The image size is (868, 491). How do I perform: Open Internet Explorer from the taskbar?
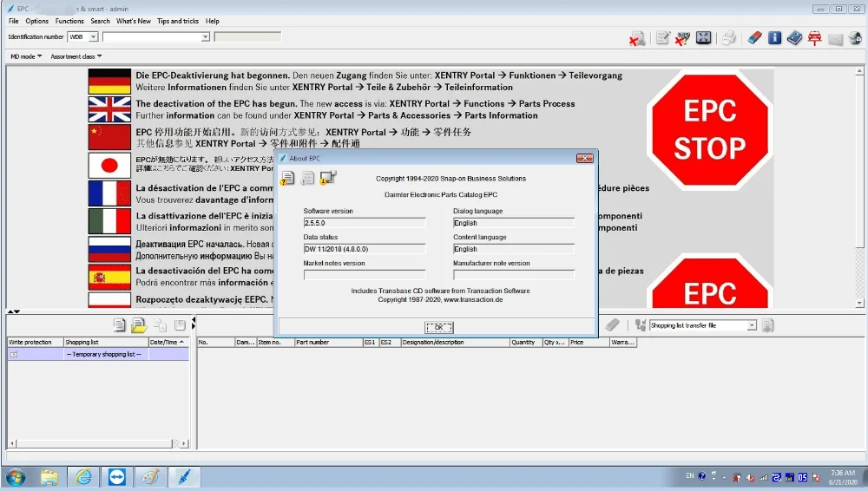[x=83, y=476]
